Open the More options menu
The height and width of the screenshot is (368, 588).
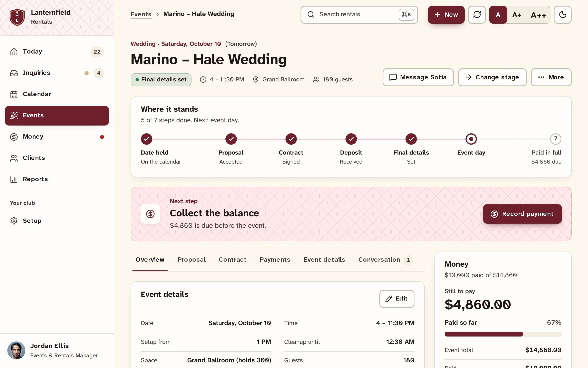point(551,77)
